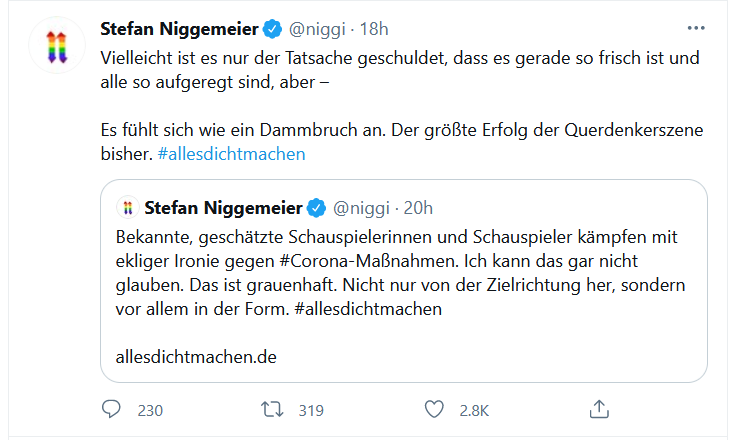
Task: Open the share tweet icon
Action: [599, 409]
